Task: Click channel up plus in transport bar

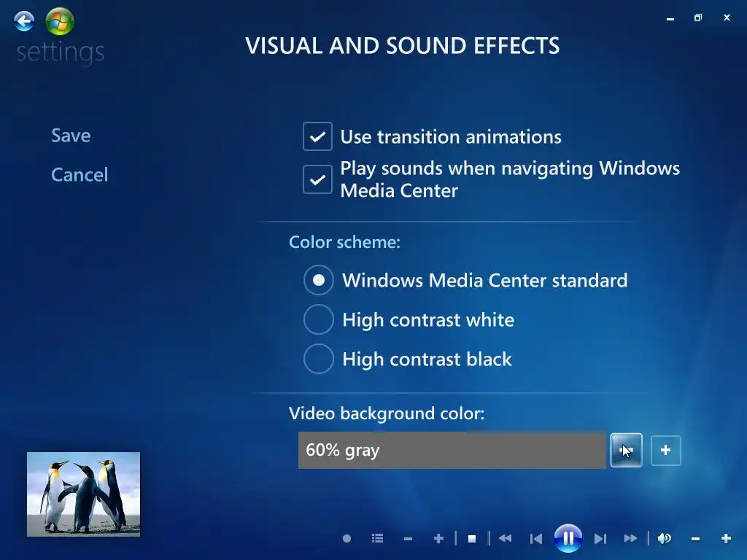Action: (x=438, y=539)
